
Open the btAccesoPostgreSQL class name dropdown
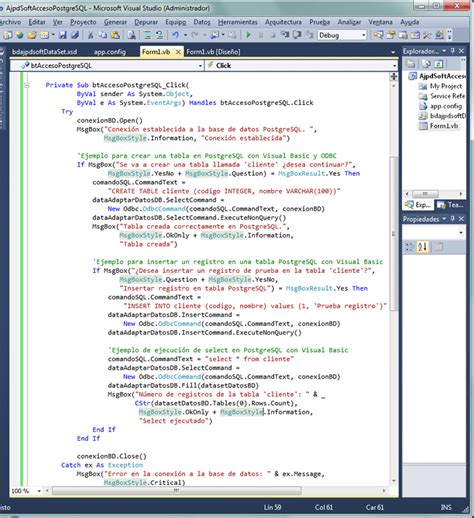200,66
